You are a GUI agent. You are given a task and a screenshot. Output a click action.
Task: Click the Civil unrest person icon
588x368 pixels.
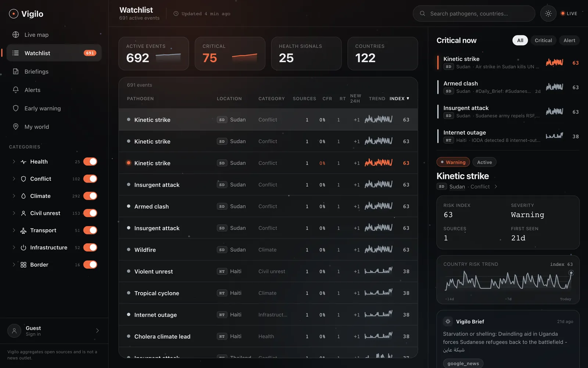tap(24, 213)
